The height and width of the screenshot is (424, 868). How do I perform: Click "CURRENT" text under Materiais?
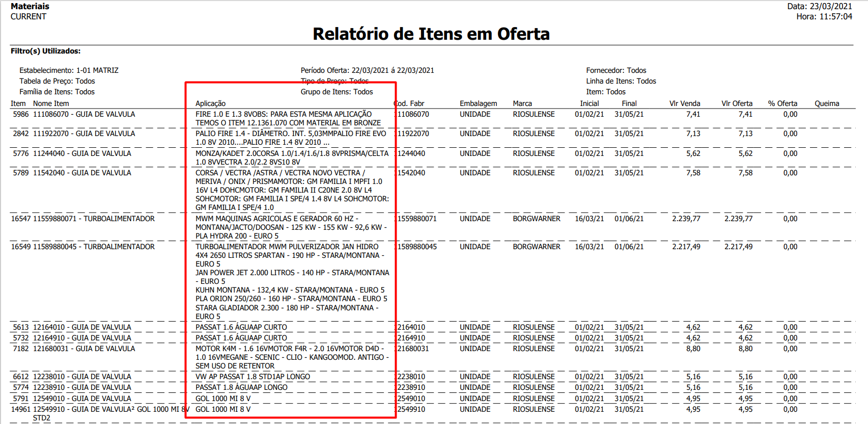point(29,16)
